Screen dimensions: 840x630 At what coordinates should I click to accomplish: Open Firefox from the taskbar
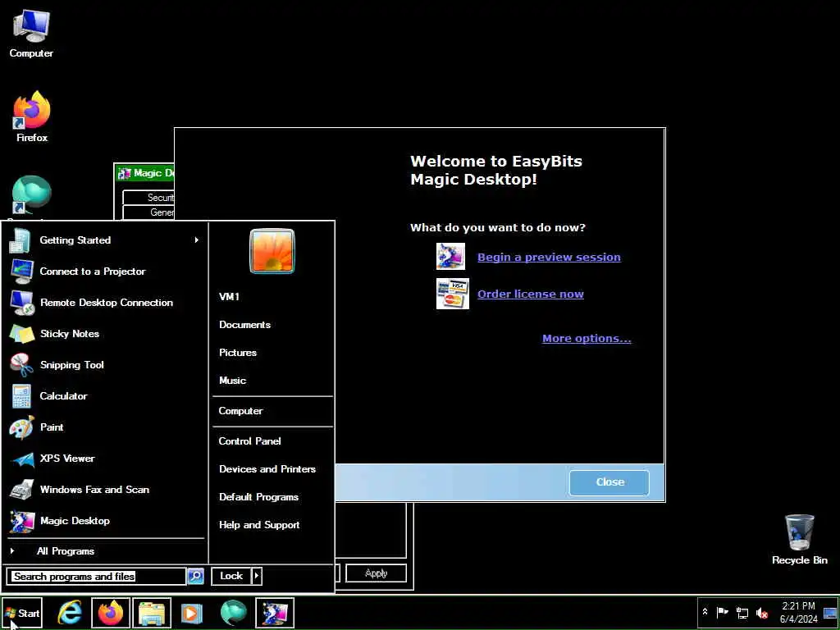(x=111, y=612)
